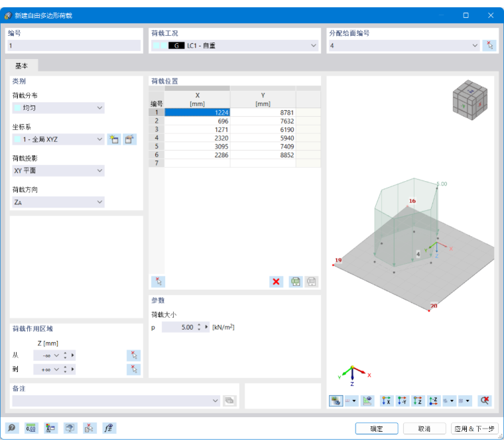This screenshot has height=447, width=504.
Task: Open the comment library icon beside 备注
Action: click(x=229, y=401)
